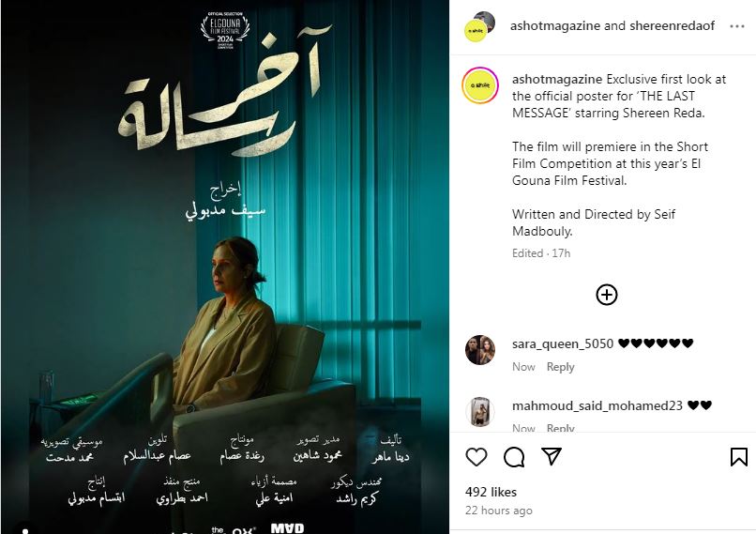
Task: Open sara_queen_5050 profile picture
Action: [480, 350]
